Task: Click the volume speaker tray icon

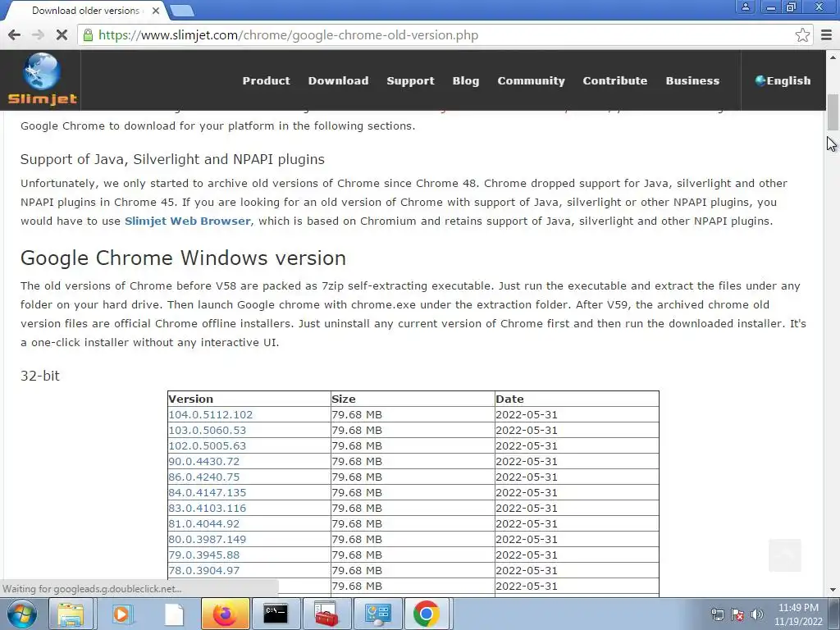Action: tap(757, 614)
